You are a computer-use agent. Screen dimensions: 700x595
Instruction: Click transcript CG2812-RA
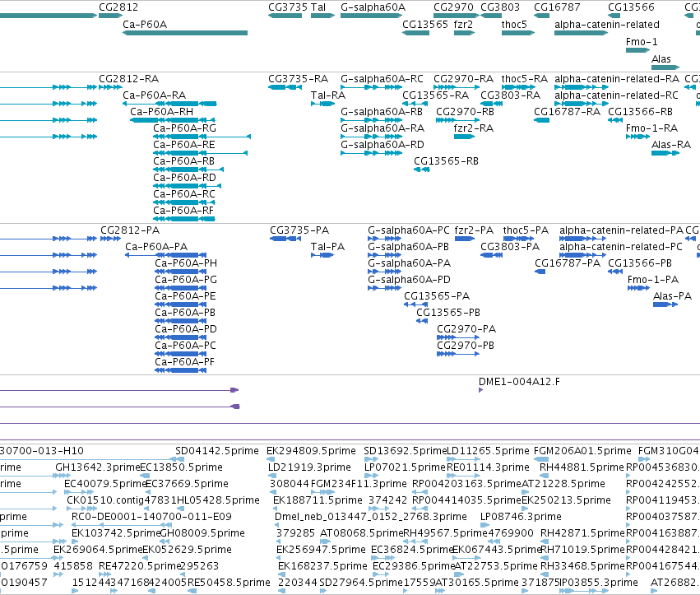[128, 79]
